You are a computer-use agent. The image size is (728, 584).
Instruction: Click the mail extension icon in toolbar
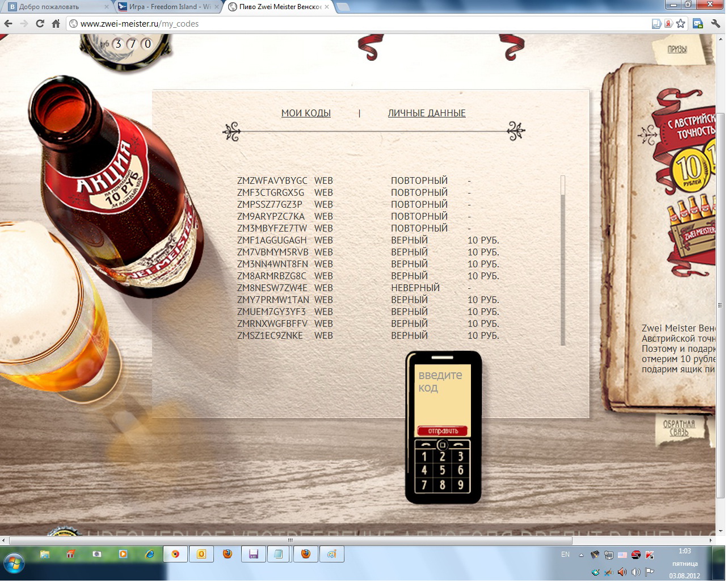(x=698, y=24)
